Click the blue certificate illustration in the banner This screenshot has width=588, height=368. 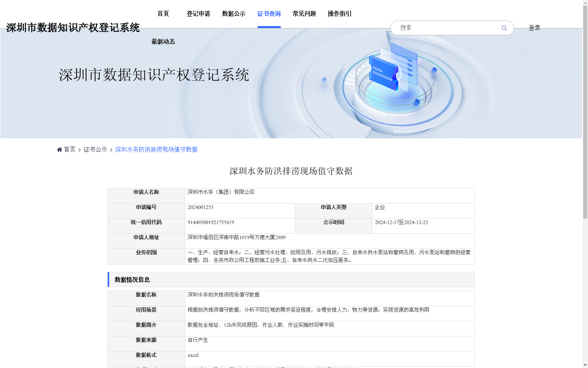(384, 74)
